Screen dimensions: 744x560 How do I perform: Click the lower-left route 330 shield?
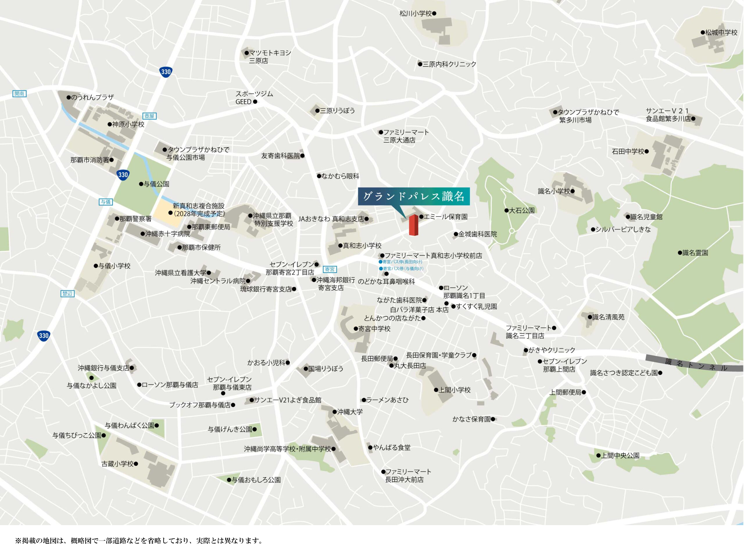tap(44, 335)
